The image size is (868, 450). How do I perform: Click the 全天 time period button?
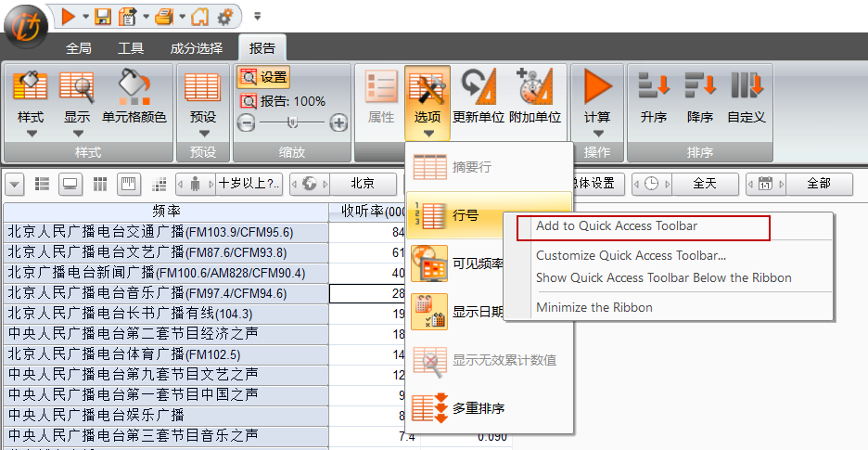point(705,184)
